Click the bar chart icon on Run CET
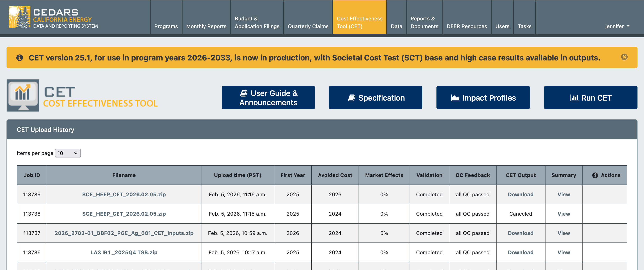Image resolution: width=644 pixels, height=270 pixels. click(574, 98)
